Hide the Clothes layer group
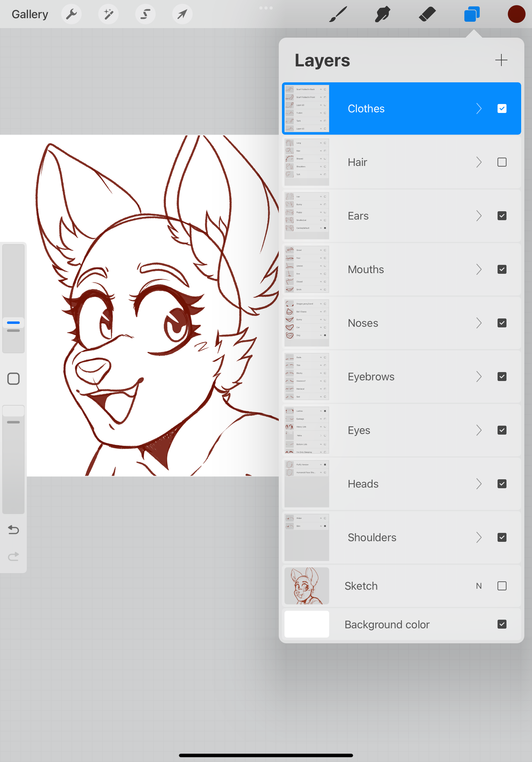This screenshot has height=762, width=532. [x=502, y=108]
